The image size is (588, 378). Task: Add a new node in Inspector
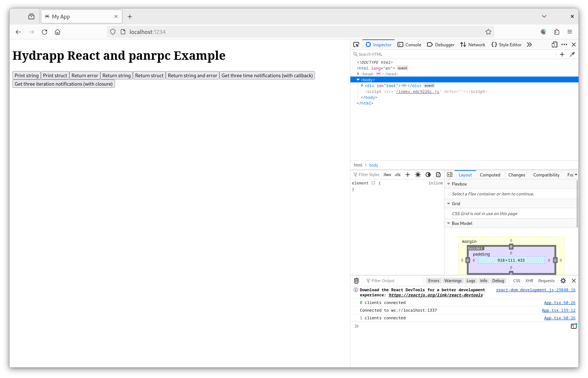click(562, 54)
